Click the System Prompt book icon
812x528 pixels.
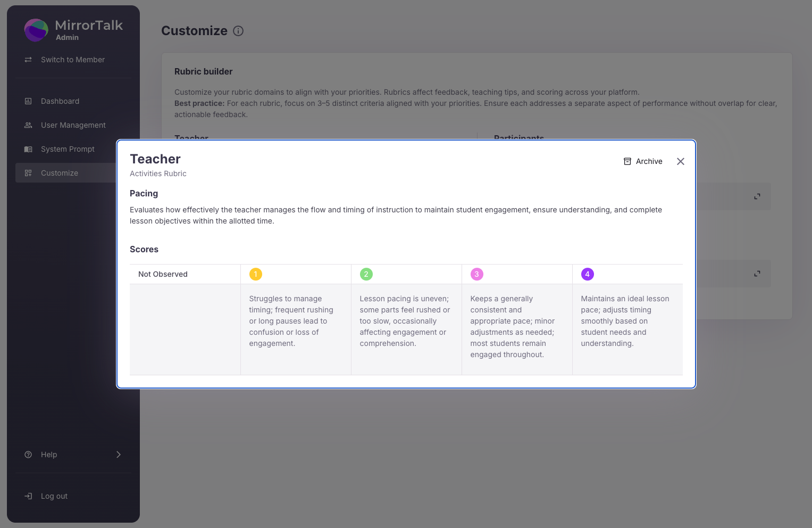[x=28, y=149]
